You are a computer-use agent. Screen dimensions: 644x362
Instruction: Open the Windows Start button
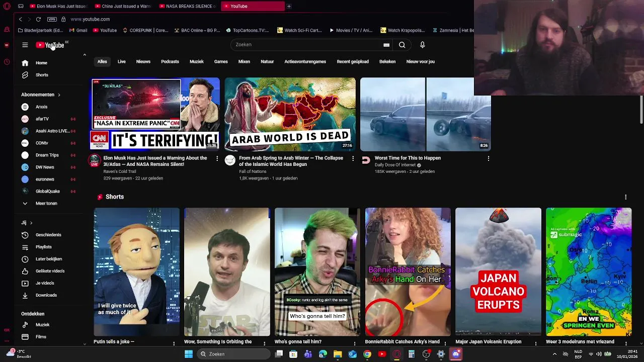[x=189, y=354]
